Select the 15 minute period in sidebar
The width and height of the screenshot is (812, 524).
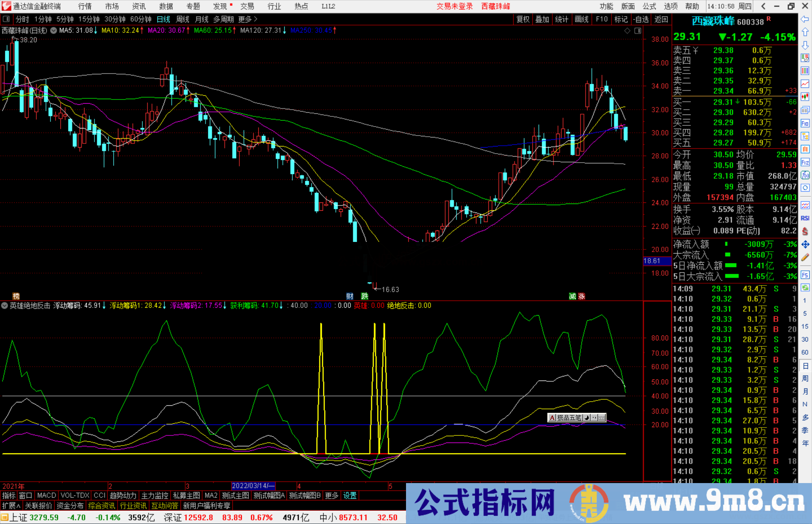coord(804,326)
